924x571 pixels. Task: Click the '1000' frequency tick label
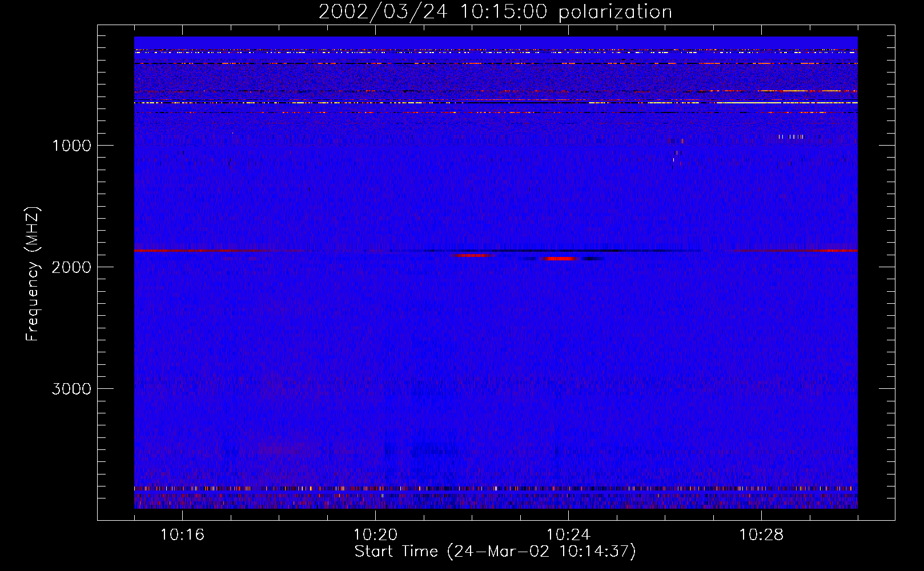[x=72, y=146]
